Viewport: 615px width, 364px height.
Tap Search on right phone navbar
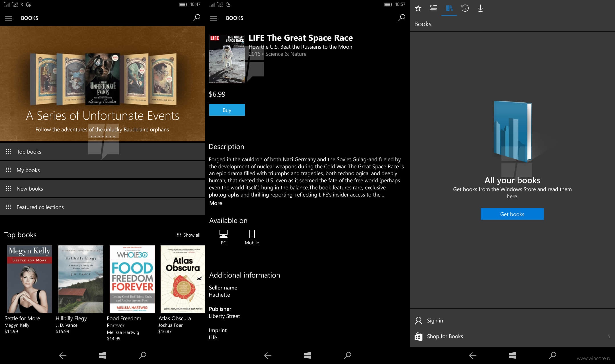tap(552, 355)
